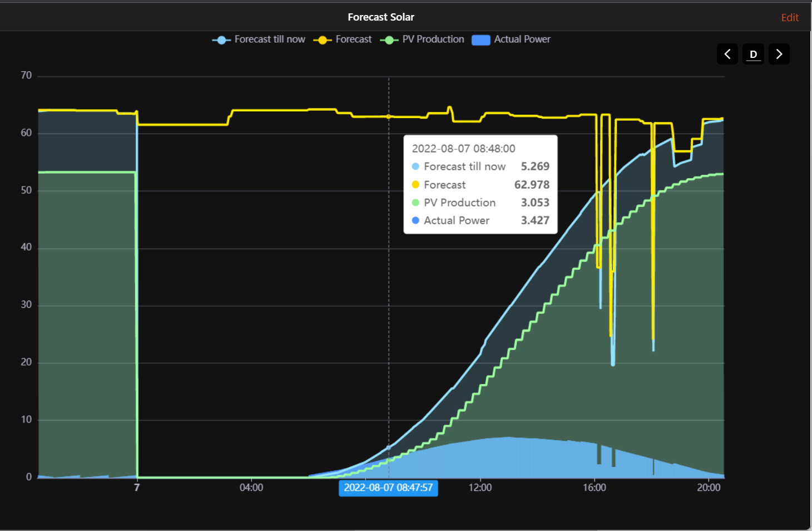812x531 pixels.
Task: Click the 04:00 tick on time axis
Action: 251,488
